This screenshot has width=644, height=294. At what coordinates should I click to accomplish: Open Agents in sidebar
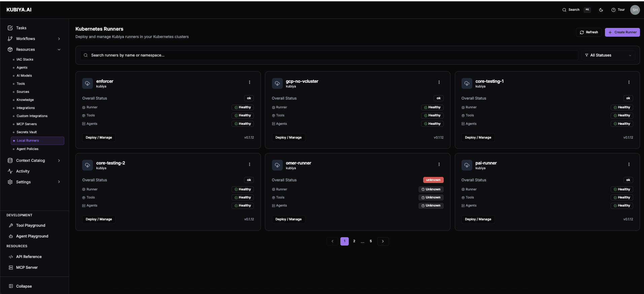(22, 68)
